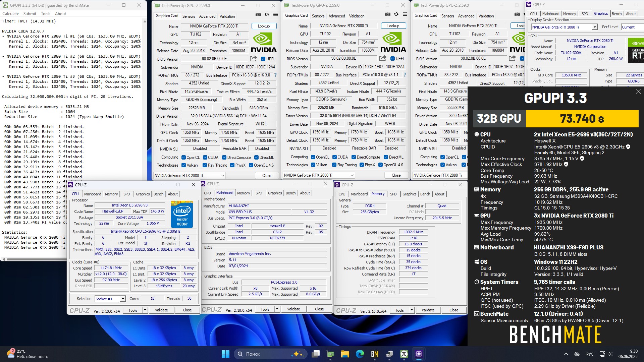The height and width of the screenshot is (362, 644).
Task: Toggle OpenCL checkbox in leftmost GPU-Z window
Action: coord(183,158)
